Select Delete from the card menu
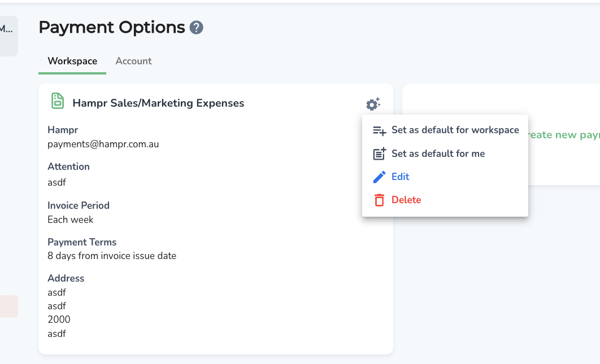This screenshot has height=364, width=600. click(x=445, y=200)
